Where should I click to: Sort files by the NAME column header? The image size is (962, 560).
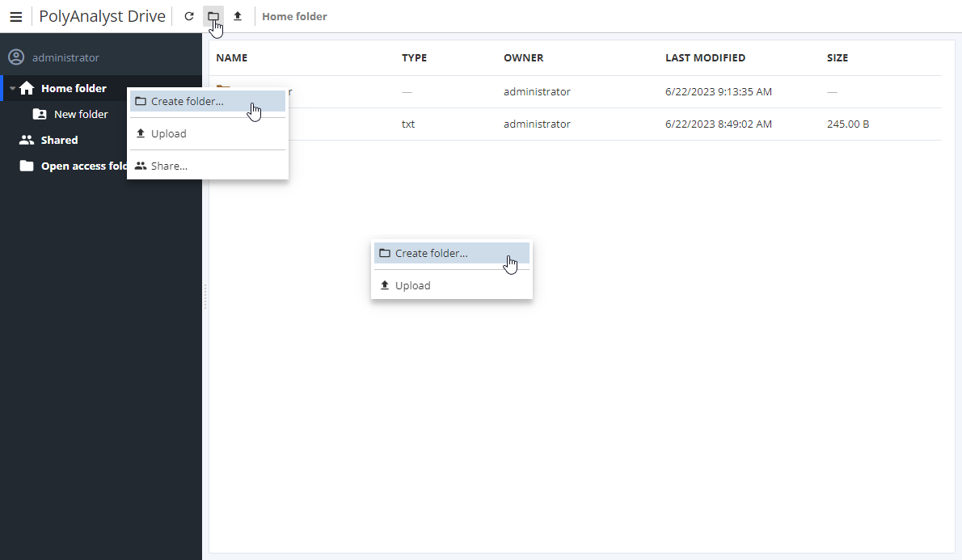(x=231, y=57)
